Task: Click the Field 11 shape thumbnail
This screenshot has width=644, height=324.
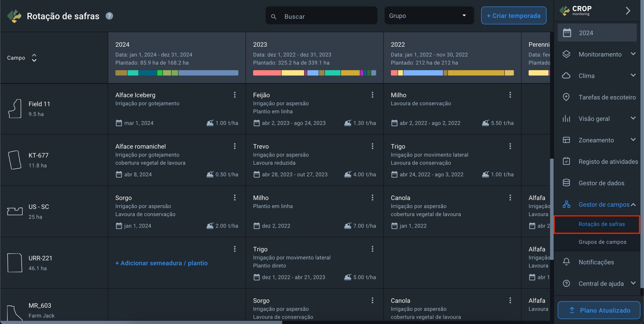Action: point(15,109)
